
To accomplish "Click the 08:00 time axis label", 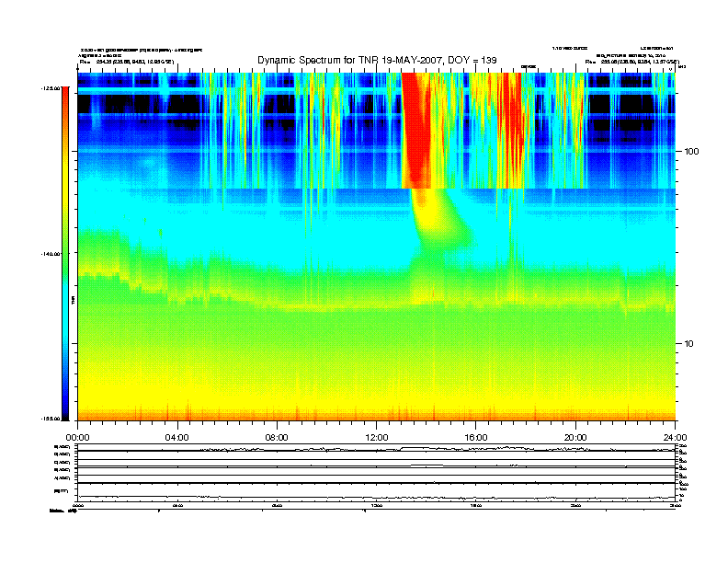I will pos(277,438).
